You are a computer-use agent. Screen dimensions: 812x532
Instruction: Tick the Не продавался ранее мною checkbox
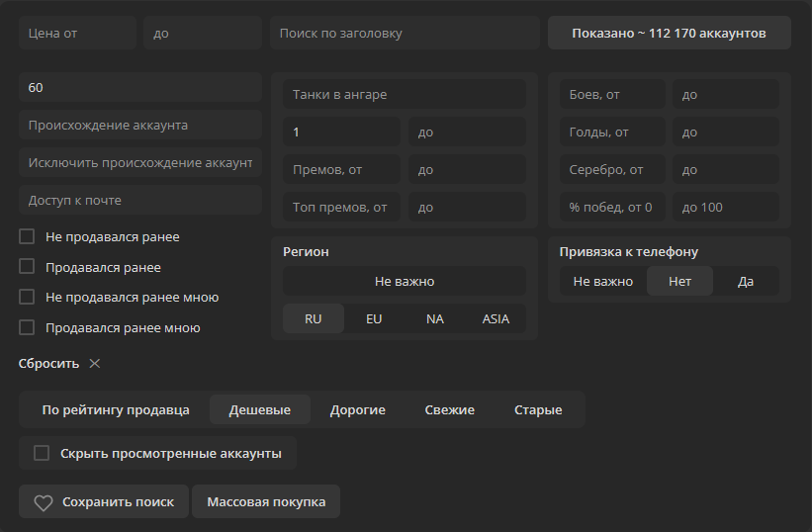pyautogui.click(x=27, y=297)
